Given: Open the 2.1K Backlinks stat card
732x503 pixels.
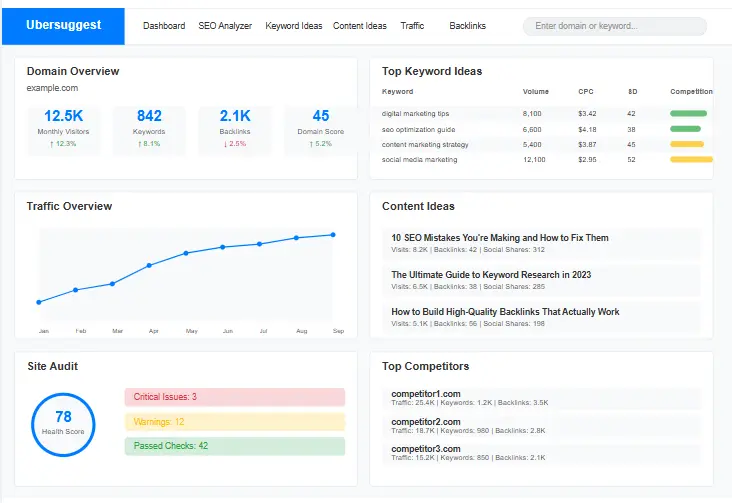Looking at the screenshot, I should pos(235,130).
